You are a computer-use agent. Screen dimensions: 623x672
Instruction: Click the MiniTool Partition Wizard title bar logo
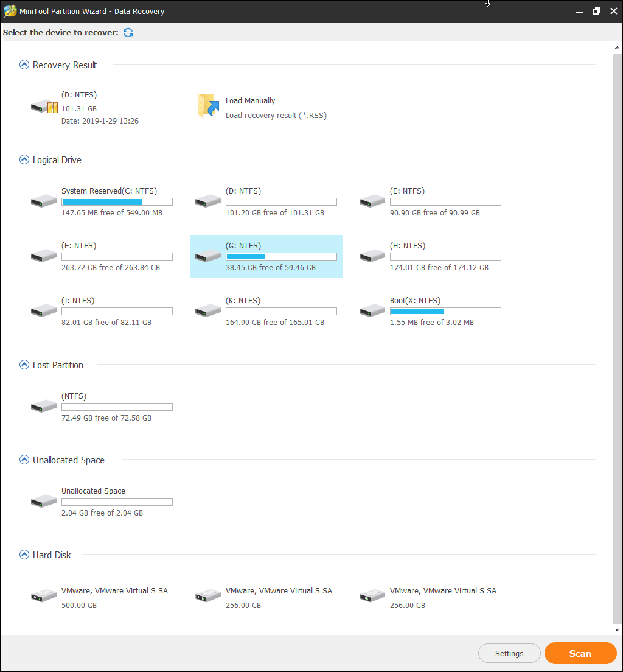(x=10, y=11)
